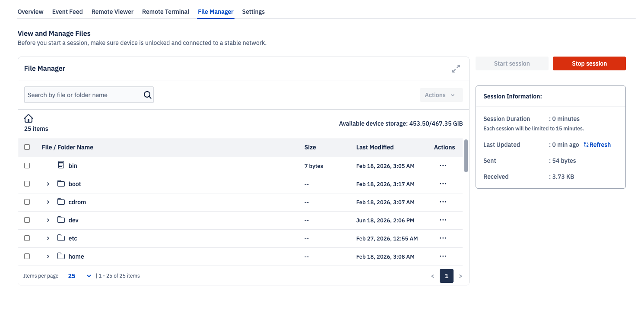The width and height of the screenshot is (644, 310).
Task: Click the search magnifier icon
Action: point(148,95)
